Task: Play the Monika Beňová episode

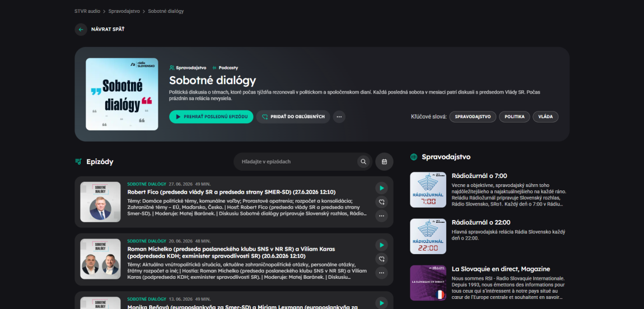Action: [x=381, y=303]
